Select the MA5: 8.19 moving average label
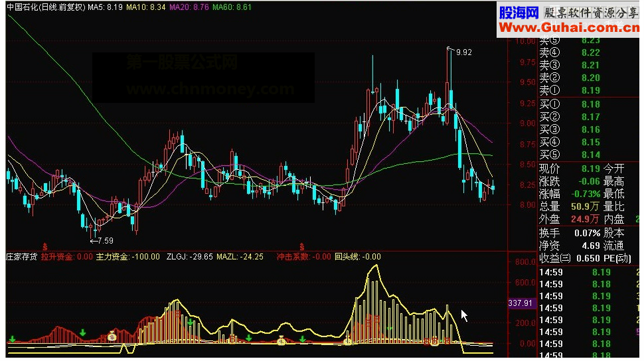 point(105,7)
